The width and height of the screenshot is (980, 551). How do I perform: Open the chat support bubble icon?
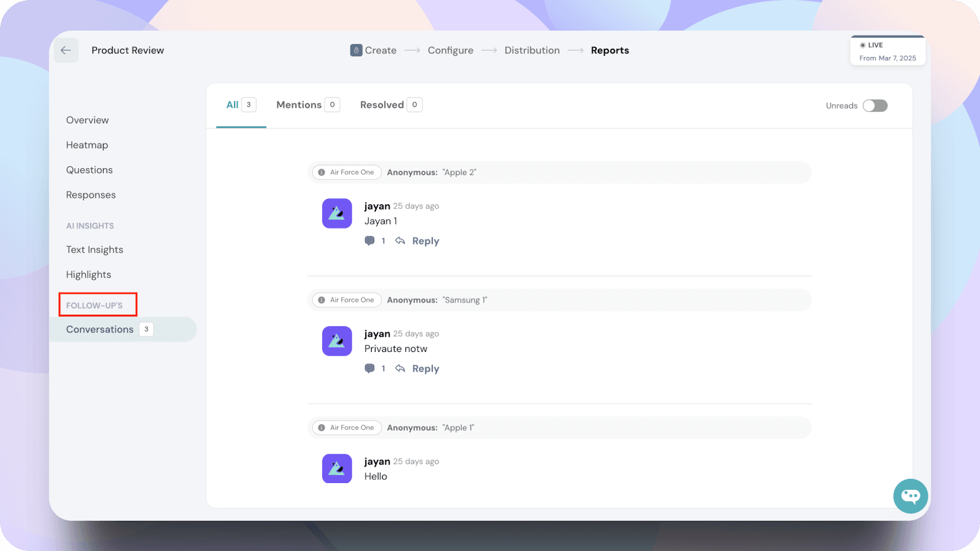coord(910,496)
